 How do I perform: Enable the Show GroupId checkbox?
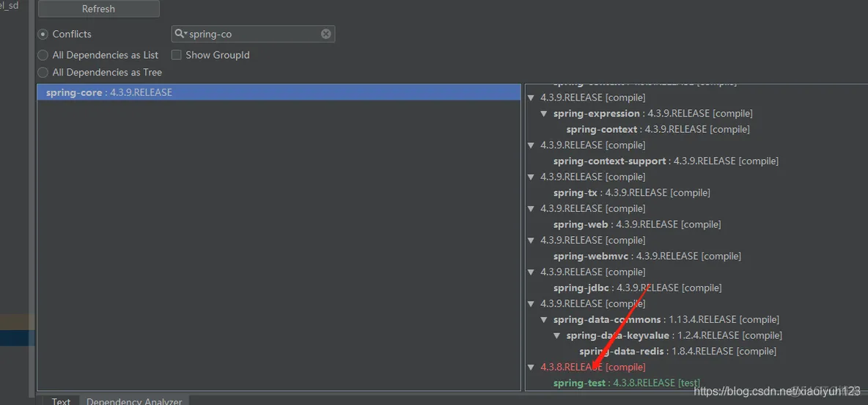click(177, 55)
